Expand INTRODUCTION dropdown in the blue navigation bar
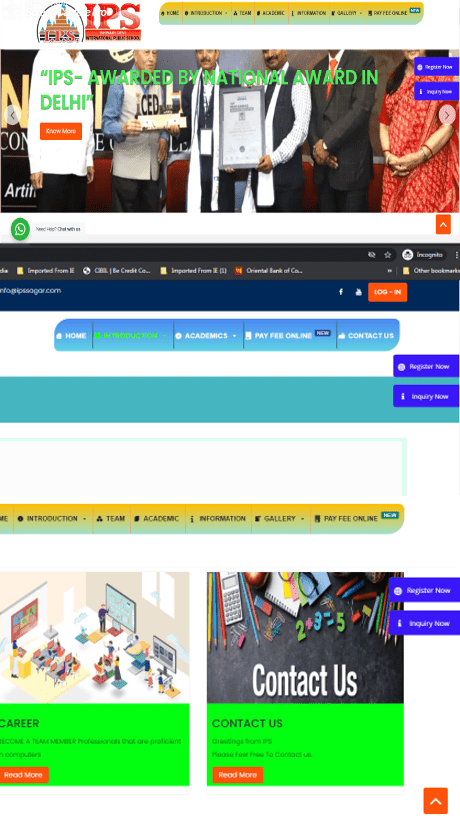 tap(133, 335)
